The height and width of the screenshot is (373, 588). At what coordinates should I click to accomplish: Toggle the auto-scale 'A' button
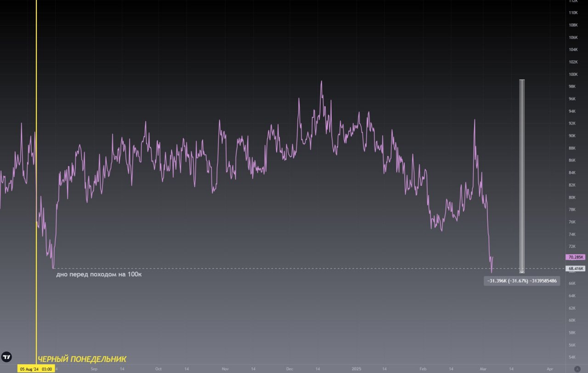tap(577, 368)
